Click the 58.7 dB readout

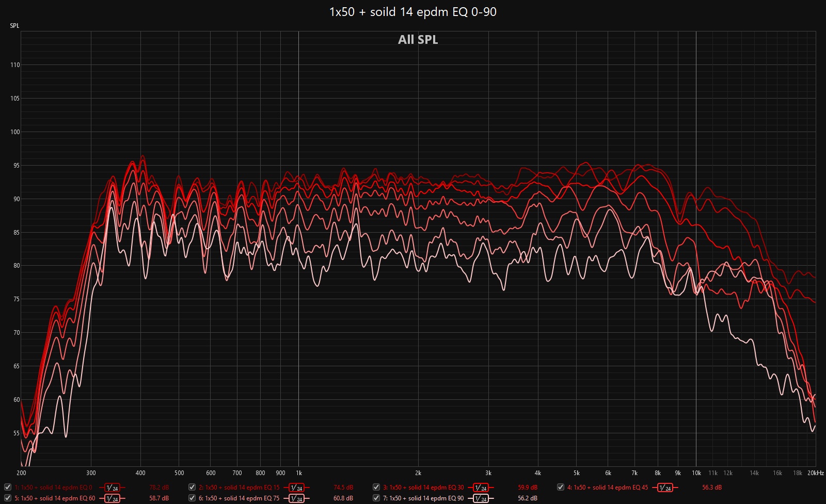159,498
